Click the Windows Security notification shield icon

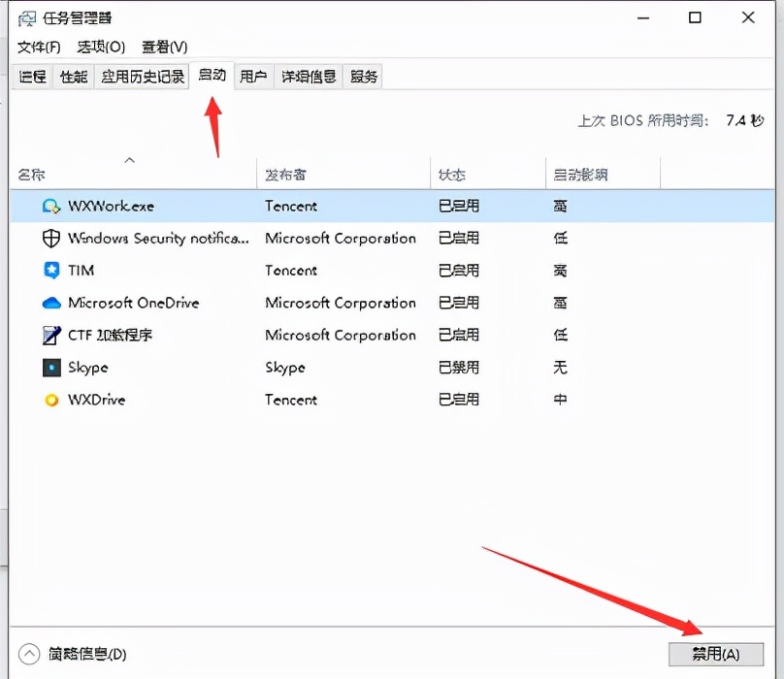(49, 238)
